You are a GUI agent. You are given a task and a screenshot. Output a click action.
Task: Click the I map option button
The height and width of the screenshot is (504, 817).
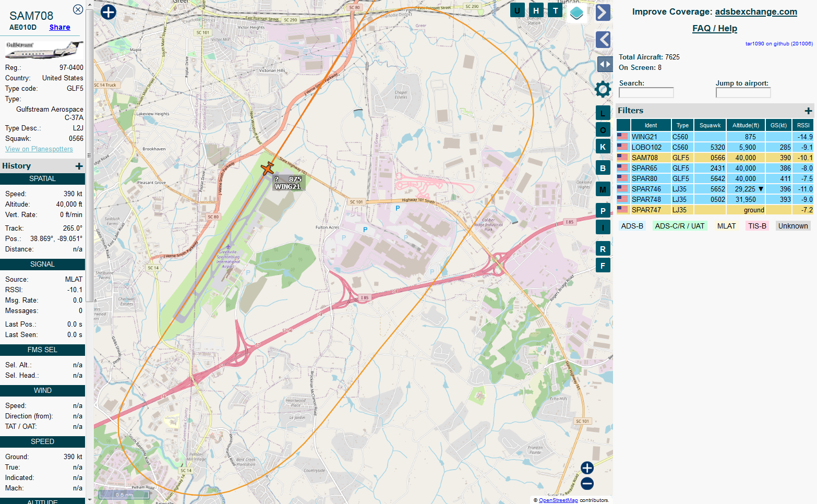coord(603,227)
